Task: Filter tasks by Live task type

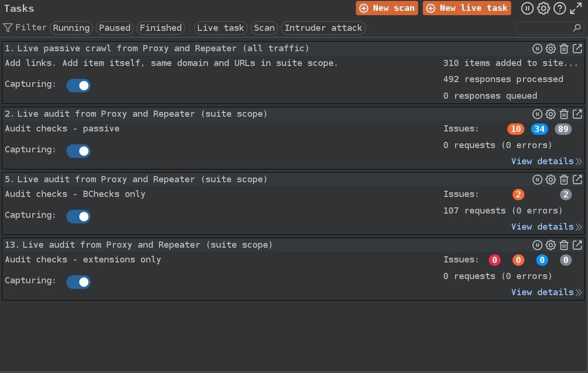Action: click(x=221, y=28)
